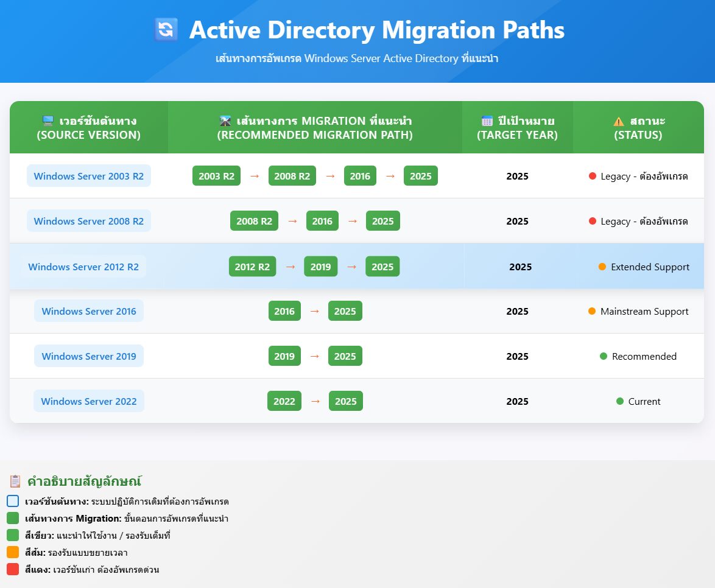Click the Recommended Migration Path column header
This screenshot has width=715, height=588.
[315, 128]
